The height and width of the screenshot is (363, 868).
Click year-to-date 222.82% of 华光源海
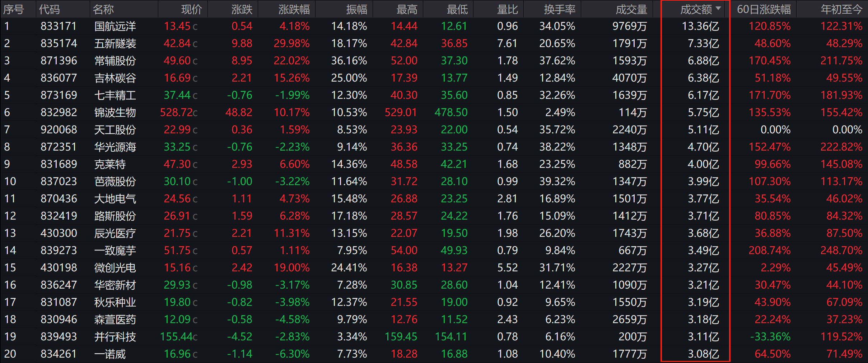pos(841,147)
